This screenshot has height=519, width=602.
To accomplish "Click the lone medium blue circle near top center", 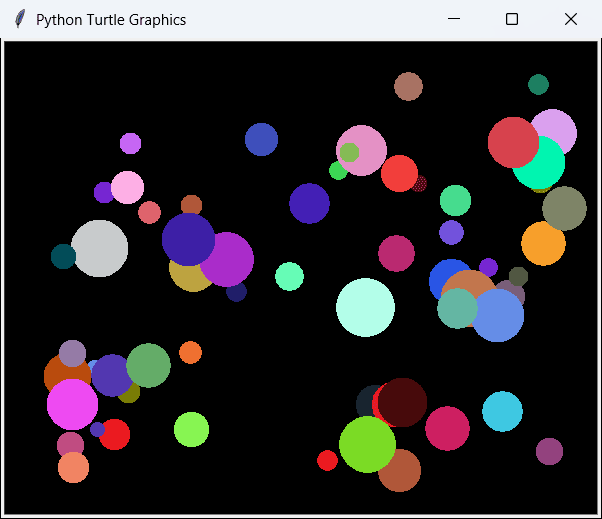I will [261, 139].
